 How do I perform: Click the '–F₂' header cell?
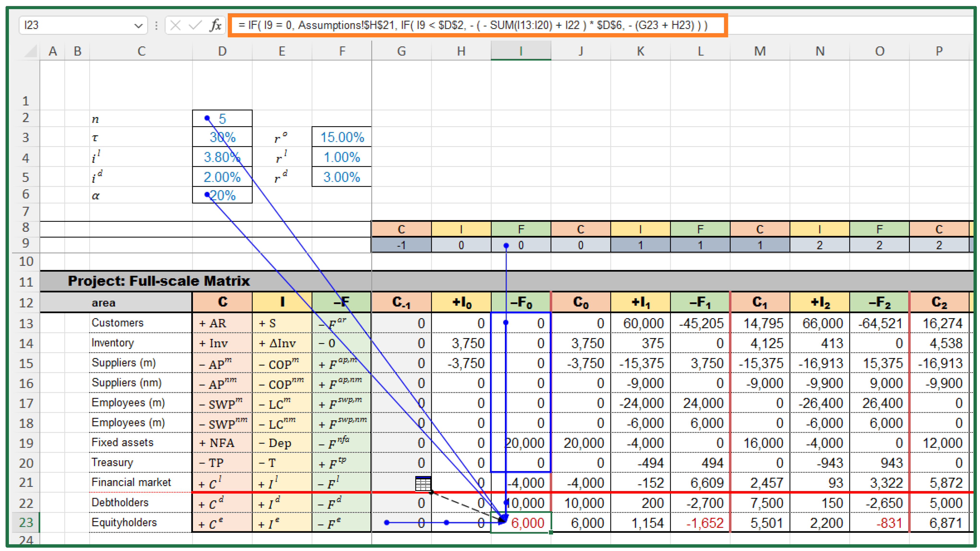point(879,302)
